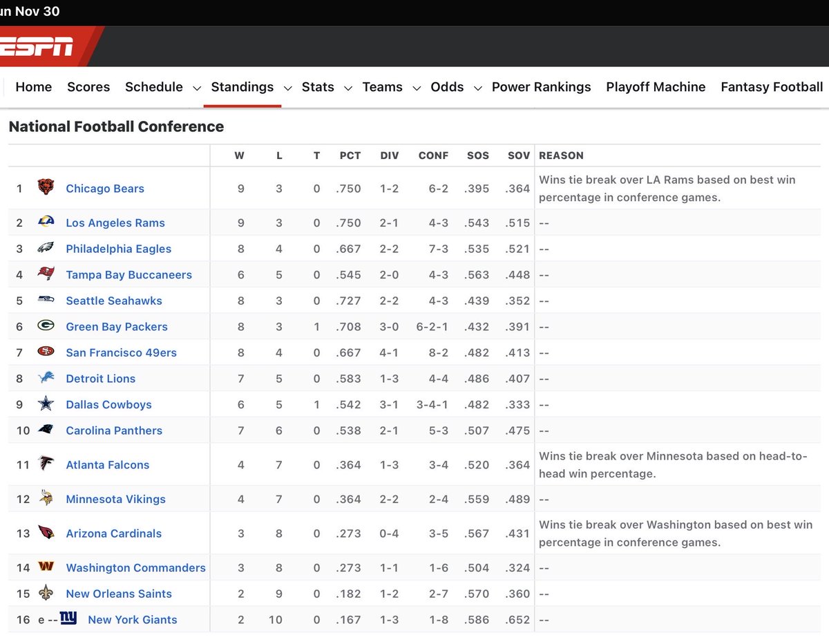Open Arizona Cardinals team link
The height and width of the screenshot is (644, 829).
point(114,533)
